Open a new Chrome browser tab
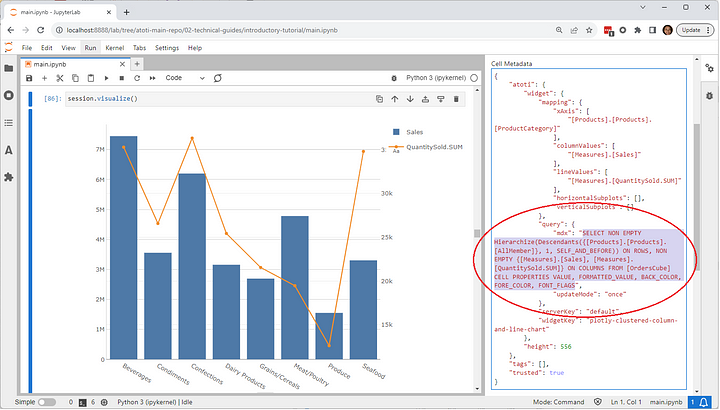This screenshot has height=410, width=720. point(127,12)
